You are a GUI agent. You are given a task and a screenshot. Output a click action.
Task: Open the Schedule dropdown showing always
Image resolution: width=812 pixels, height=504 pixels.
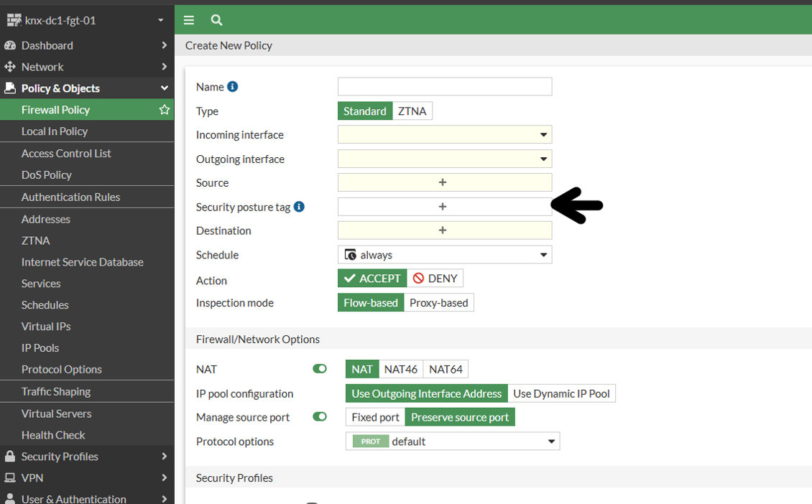(x=444, y=255)
